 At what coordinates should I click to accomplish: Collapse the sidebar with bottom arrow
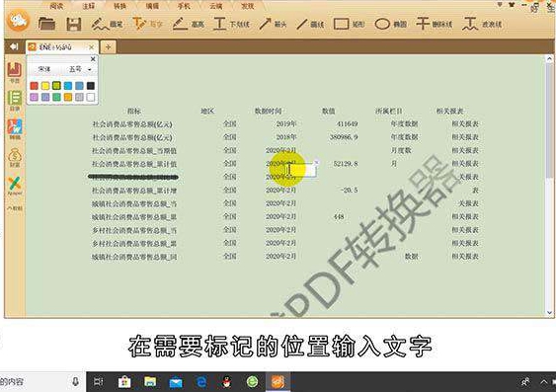click(x=15, y=208)
